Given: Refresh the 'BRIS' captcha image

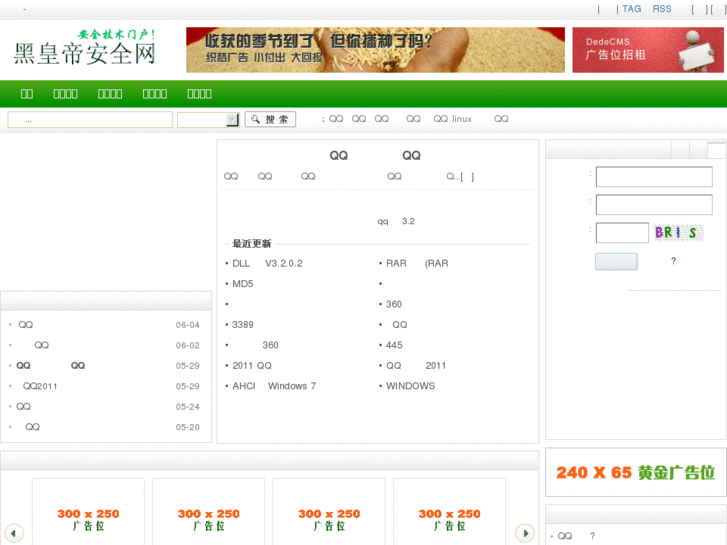Looking at the screenshot, I should 678,232.
